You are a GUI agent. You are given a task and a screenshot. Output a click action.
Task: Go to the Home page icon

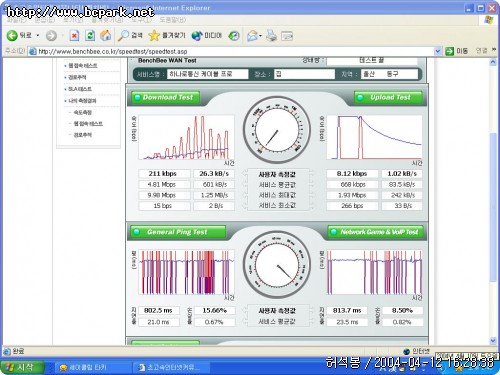[x=106, y=36]
